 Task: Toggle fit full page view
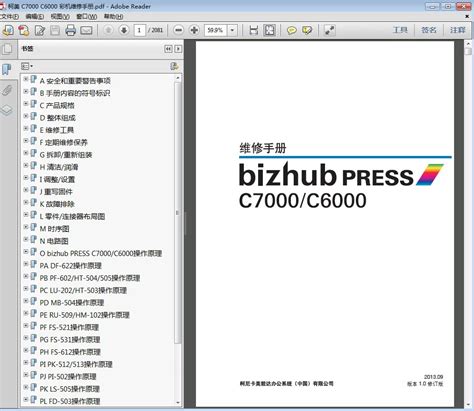pyautogui.click(x=269, y=30)
